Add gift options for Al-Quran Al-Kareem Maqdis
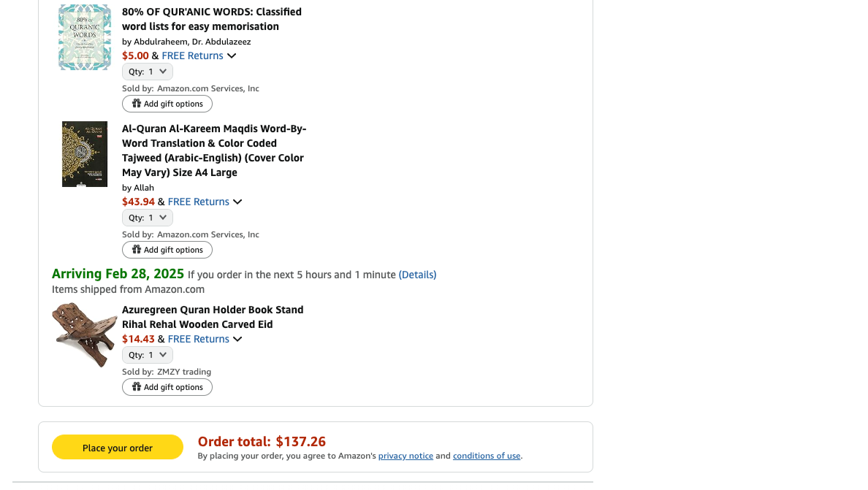This screenshot has width=868, height=490. pos(167,250)
